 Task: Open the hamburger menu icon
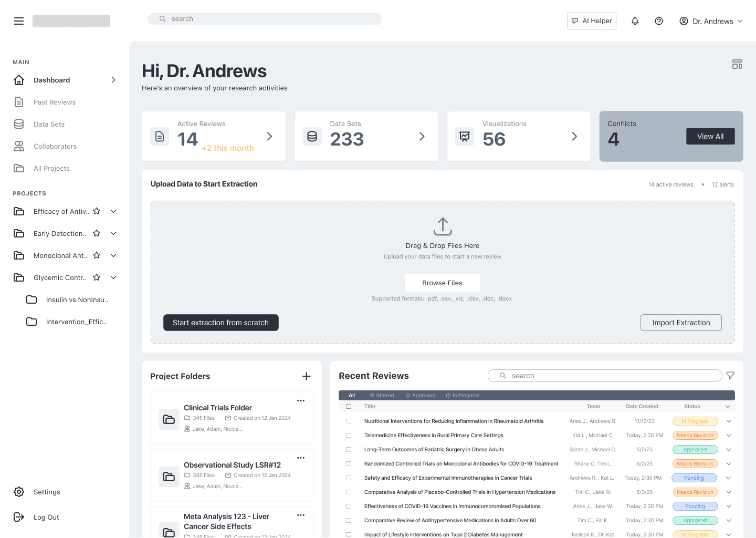[x=19, y=21]
